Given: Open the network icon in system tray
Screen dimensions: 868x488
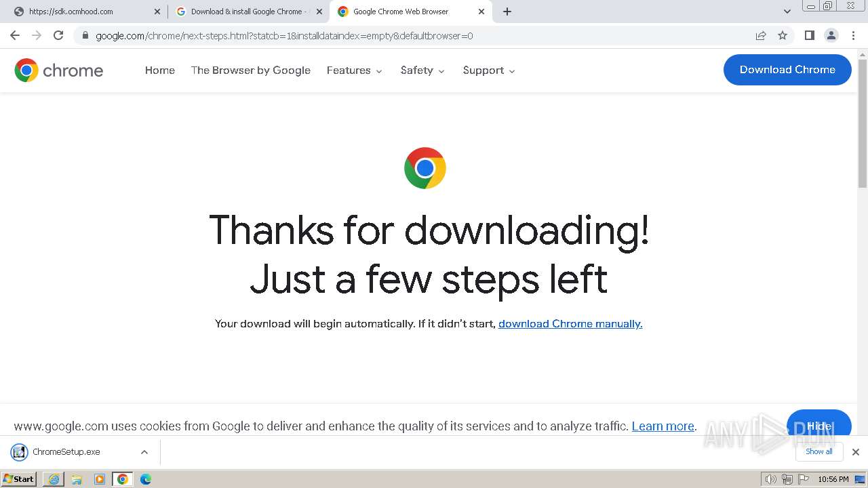Looking at the screenshot, I should click(787, 479).
